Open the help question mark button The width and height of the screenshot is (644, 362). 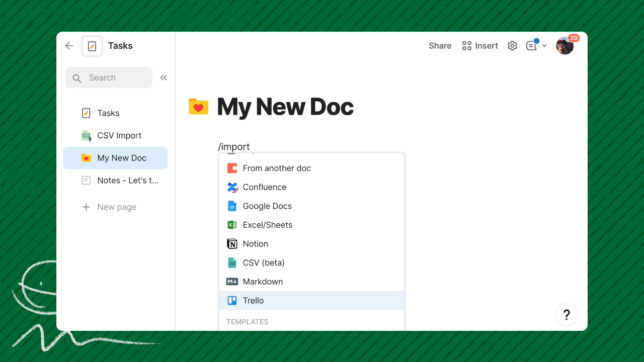pos(567,315)
